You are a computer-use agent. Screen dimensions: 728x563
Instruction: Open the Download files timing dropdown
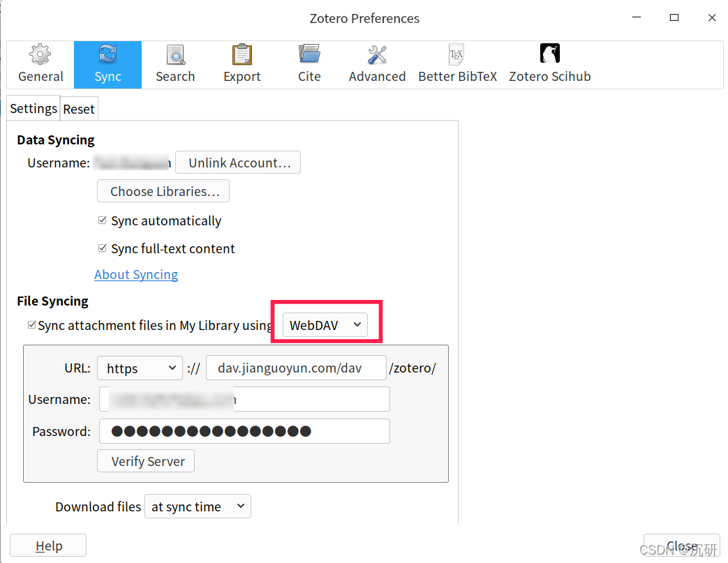[x=198, y=506]
